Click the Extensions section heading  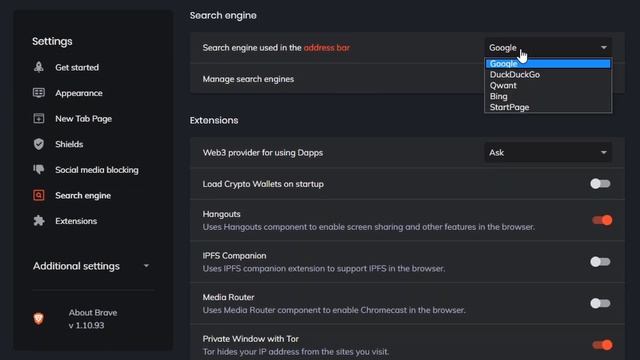click(x=214, y=120)
